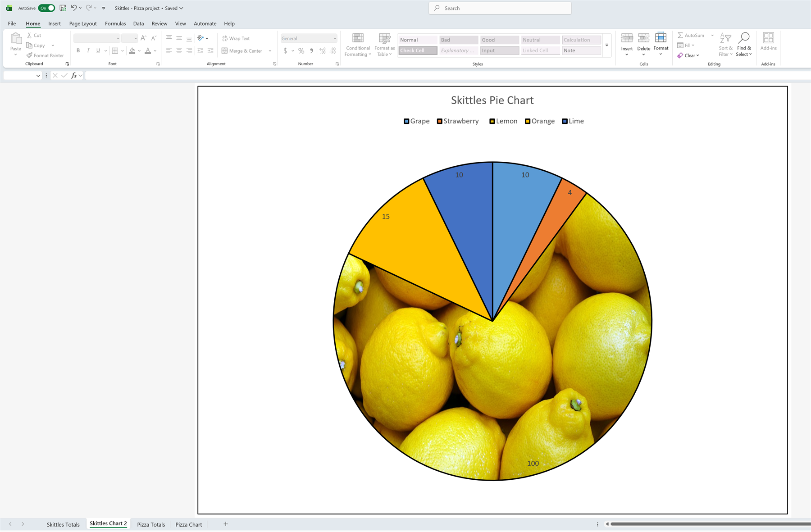Switch to the Formulas ribbon tab
811x532 pixels.
click(115, 23)
